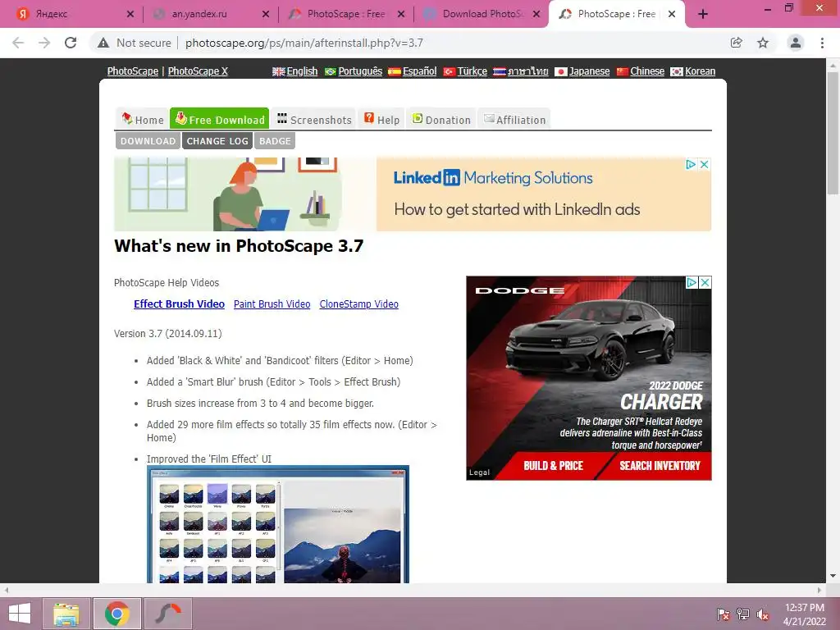Close the Яндекс tab

(130, 15)
